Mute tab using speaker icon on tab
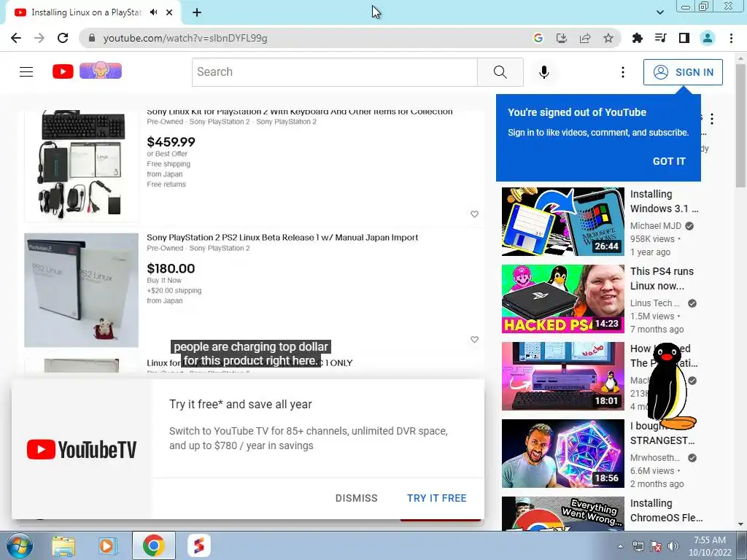The width and height of the screenshot is (747, 560). pos(153,12)
